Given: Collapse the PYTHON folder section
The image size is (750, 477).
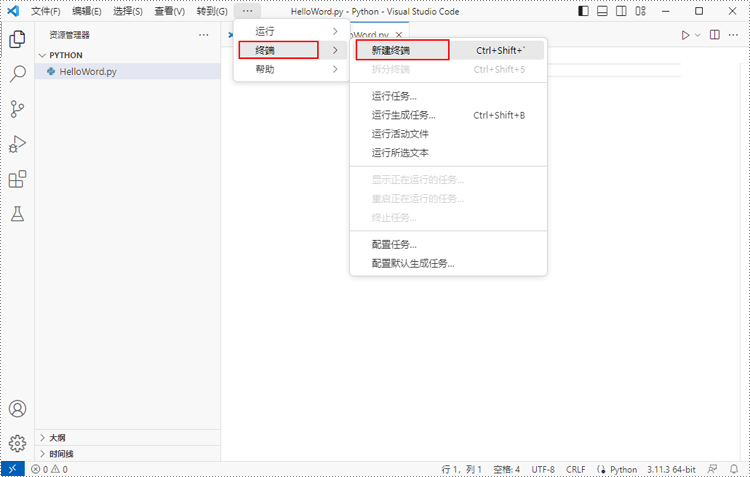Looking at the screenshot, I should click(128, 55).
